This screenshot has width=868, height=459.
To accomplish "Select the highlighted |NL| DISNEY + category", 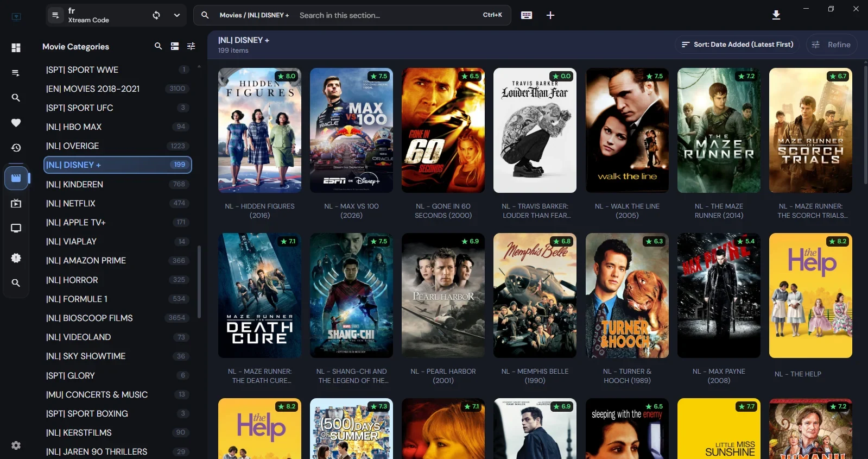I will (x=117, y=165).
